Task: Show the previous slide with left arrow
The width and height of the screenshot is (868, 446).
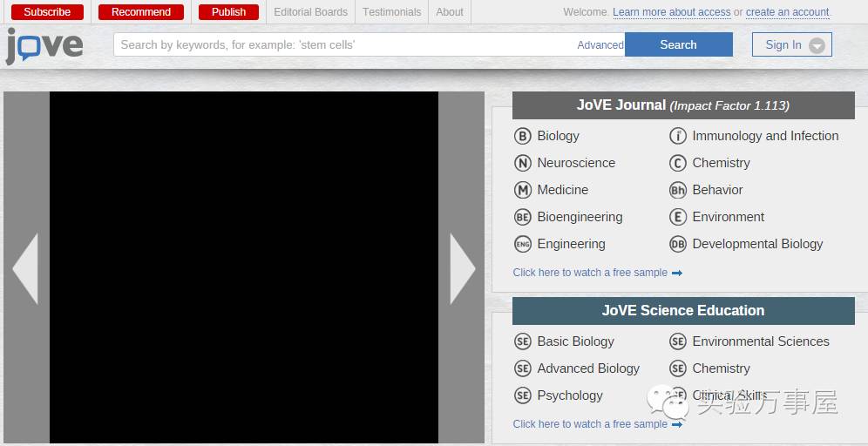Action: tap(25, 268)
